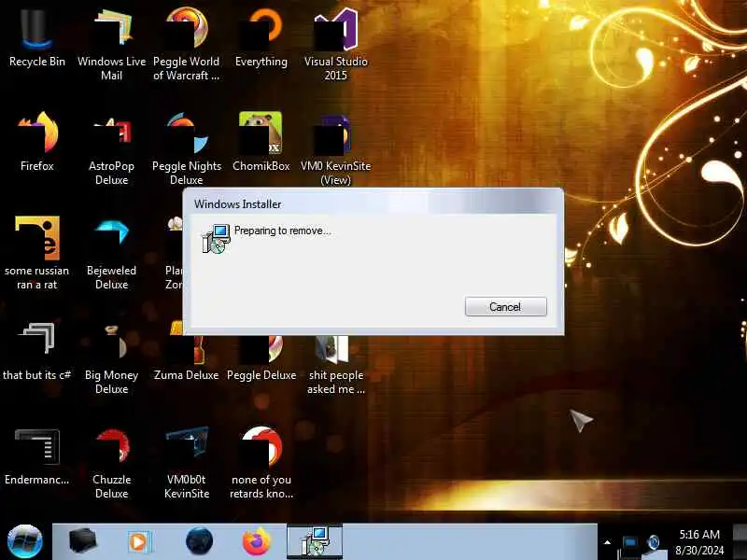Screen dimensions: 747x560
Task: Switch to Windows Installer taskbar button
Action: pyautogui.click(x=315, y=541)
